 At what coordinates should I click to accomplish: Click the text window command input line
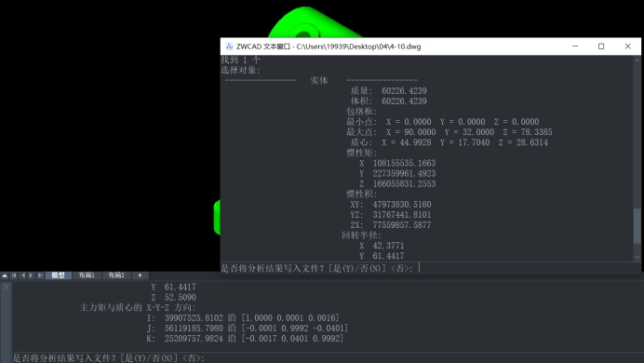pos(431,268)
